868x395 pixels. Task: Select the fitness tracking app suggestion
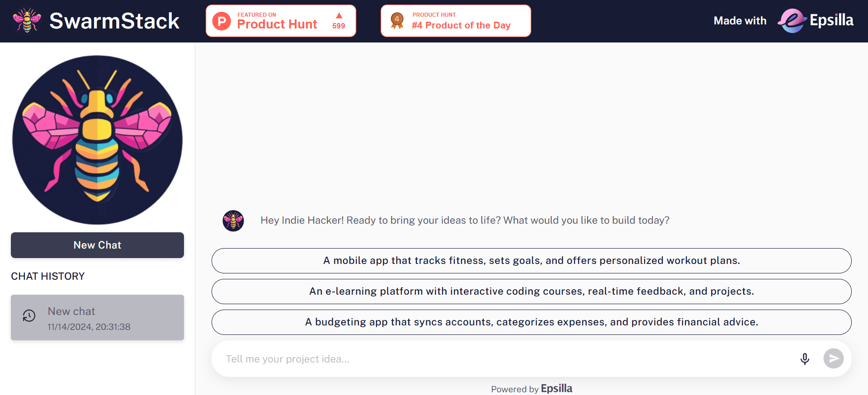pyautogui.click(x=531, y=261)
